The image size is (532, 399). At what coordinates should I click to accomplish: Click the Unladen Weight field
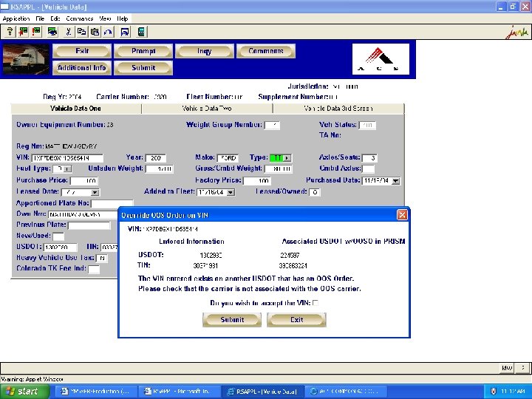(159, 168)
